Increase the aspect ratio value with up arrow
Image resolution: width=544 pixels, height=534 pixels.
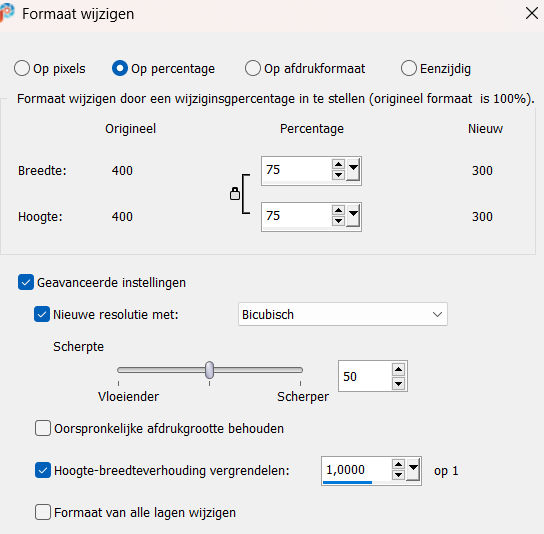click(x=398, y=464)
